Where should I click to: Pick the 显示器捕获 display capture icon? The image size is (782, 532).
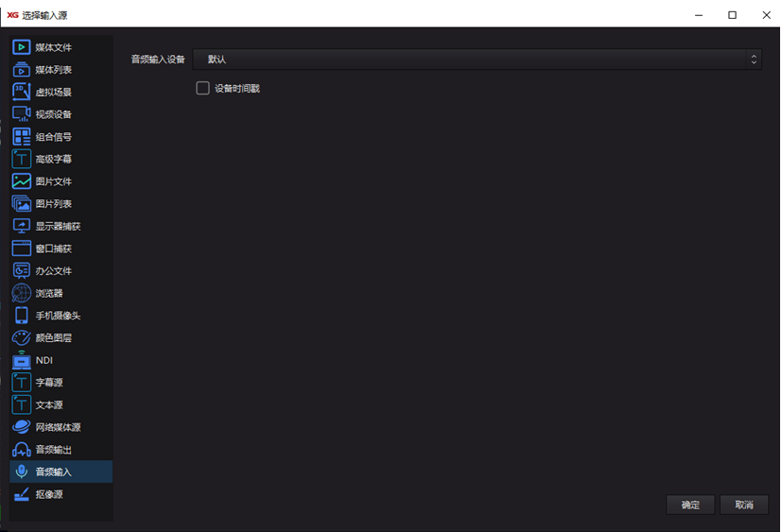coord(21,226)
